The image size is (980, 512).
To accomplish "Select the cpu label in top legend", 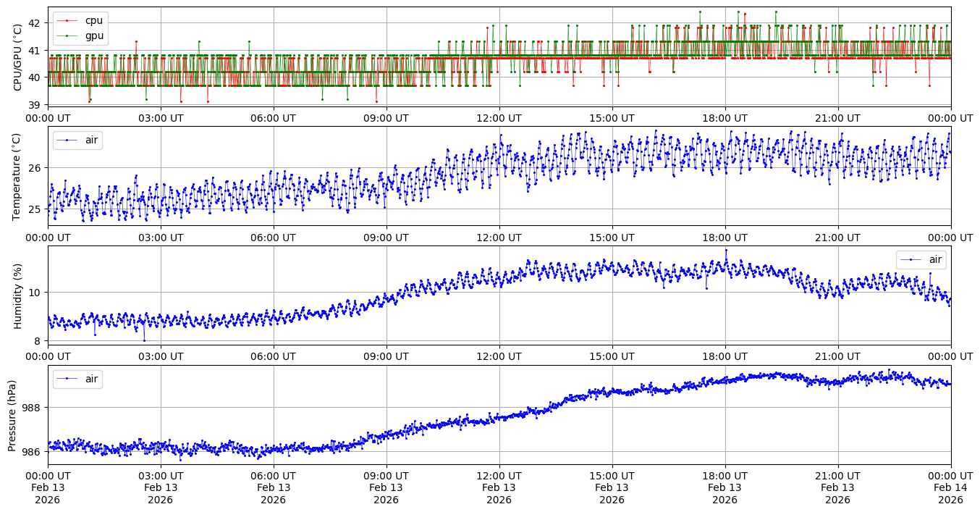I will (95, 21).
